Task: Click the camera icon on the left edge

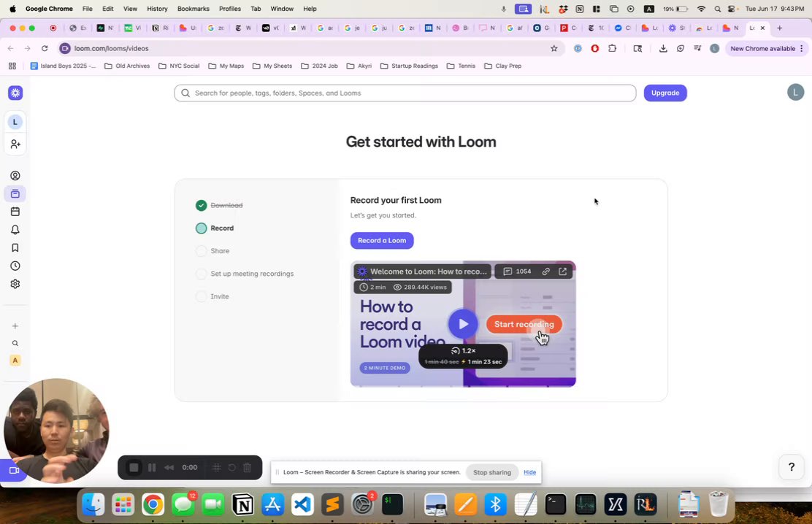Action: (x=13, y=470)
